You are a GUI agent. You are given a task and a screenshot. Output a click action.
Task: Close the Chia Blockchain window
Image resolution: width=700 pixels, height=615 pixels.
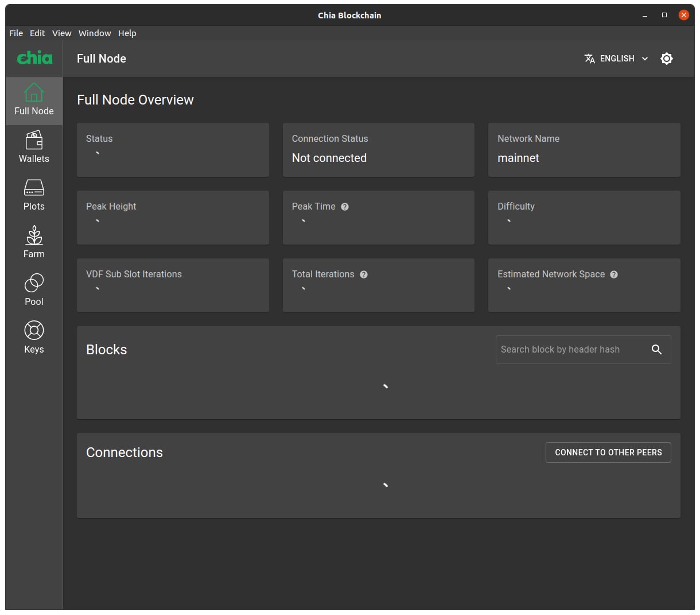(x=684, y=16)
